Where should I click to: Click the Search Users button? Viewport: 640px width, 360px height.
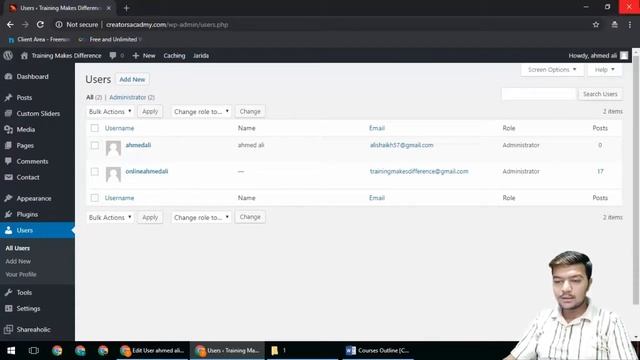click(x=600, y=94)
